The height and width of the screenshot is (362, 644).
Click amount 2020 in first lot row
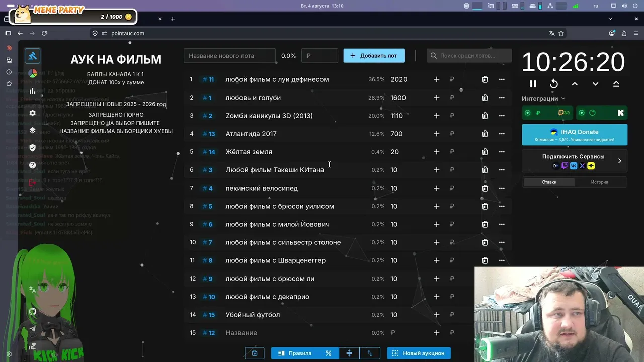point(399,79)
